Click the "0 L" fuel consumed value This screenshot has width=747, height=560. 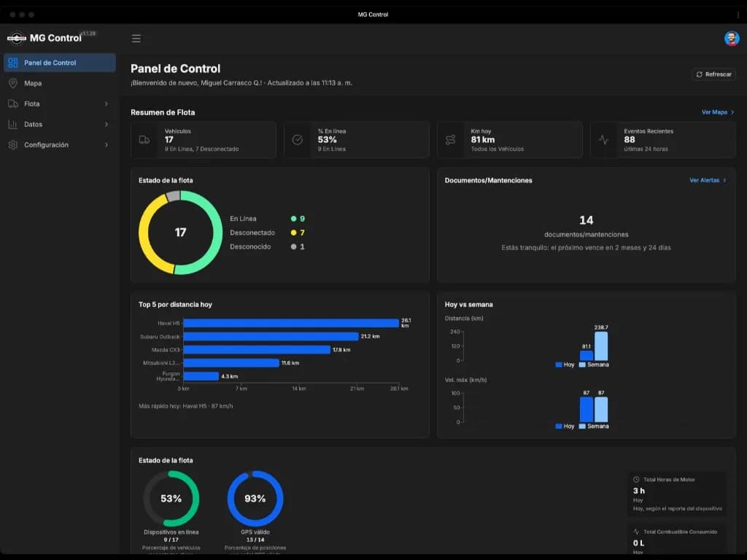point(639,542)
